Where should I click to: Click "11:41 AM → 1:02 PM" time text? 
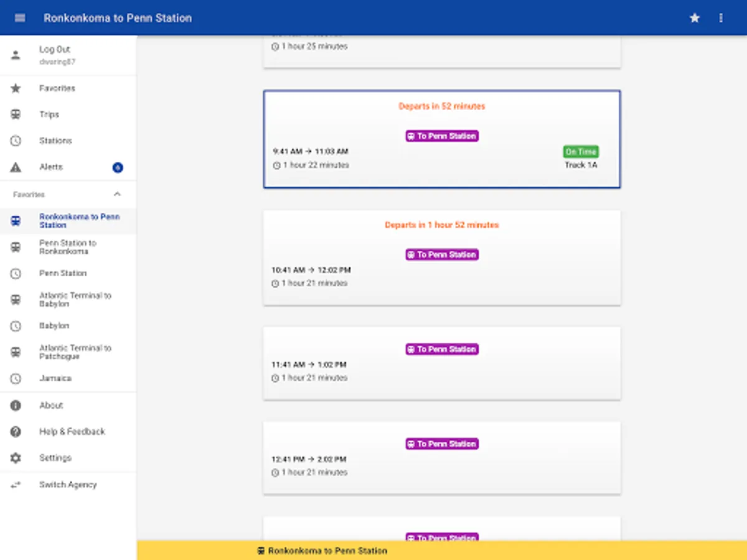[309, 365]
